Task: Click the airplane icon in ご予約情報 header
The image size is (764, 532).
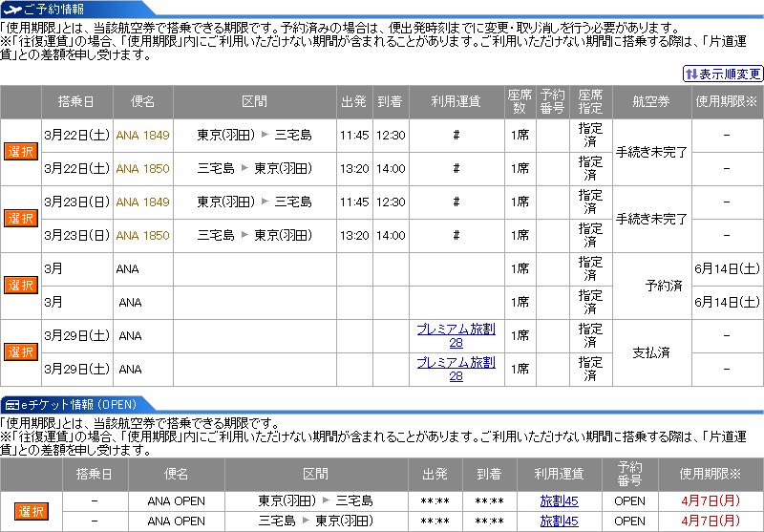Action: [x=11, y=9]
